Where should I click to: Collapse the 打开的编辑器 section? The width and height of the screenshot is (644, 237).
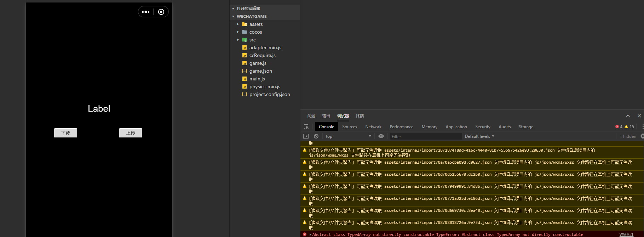[233, 9]
